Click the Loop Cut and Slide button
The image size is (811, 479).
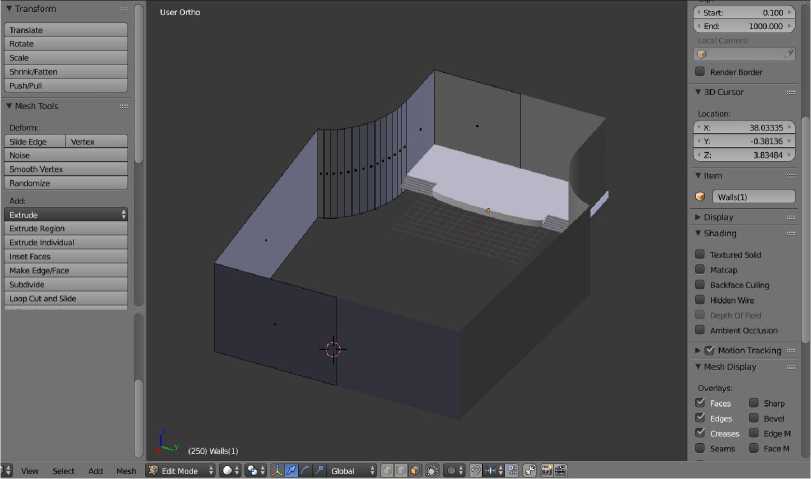pyautogui.click(x=67, y=299)
